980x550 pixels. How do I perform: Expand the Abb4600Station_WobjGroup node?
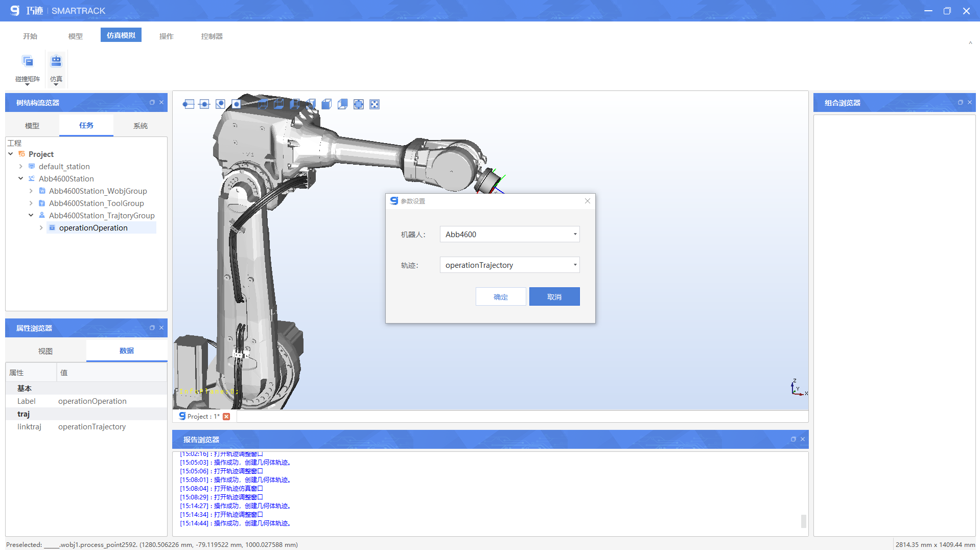click(x=31, y=191)
